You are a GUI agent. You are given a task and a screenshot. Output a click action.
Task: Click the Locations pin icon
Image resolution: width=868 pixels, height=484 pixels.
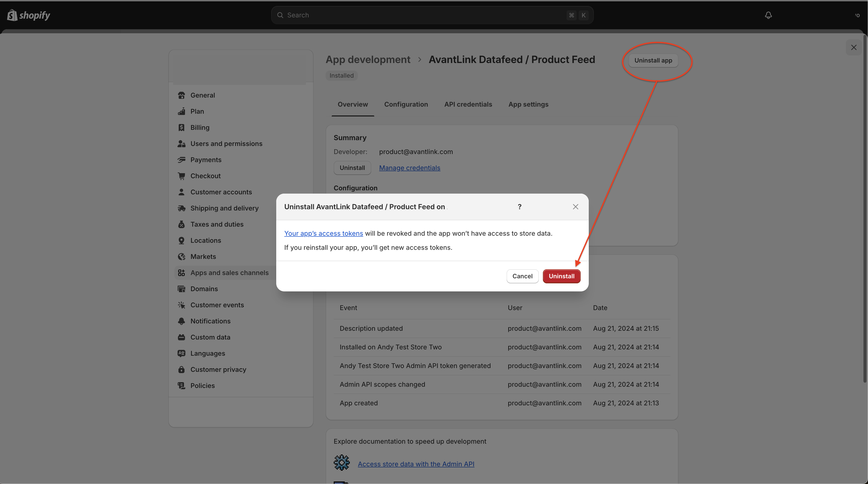181,241
